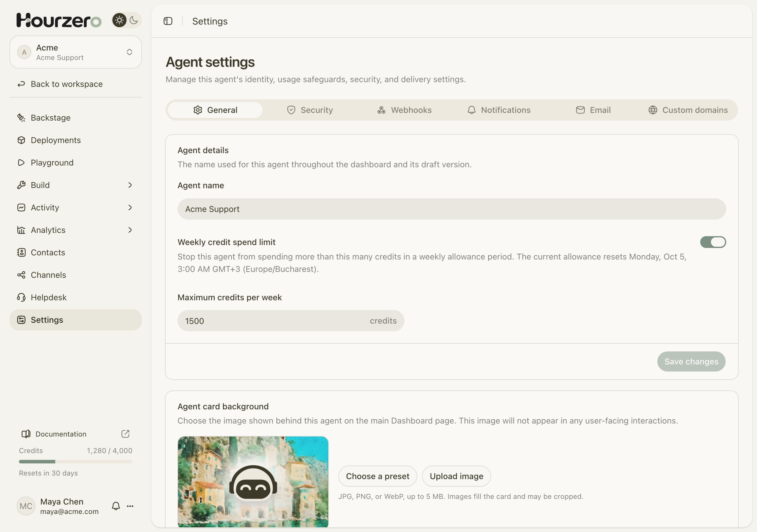Screen dimensions: 757x532
Task: Expand the Build submenu chevron
Action: [130, 185]
